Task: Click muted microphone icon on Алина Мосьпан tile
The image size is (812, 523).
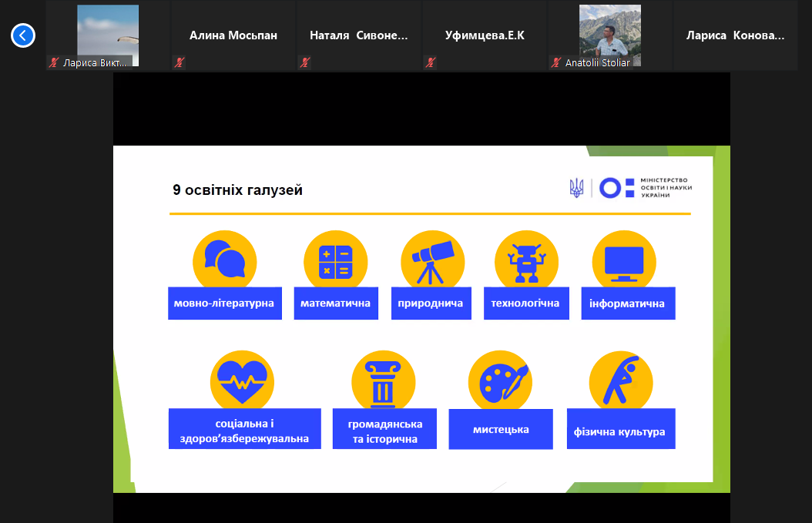Action: tap(180, 62)
